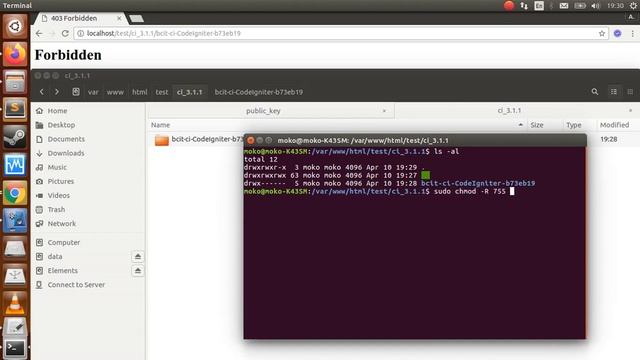Open Elements volume in sidebar

(x=62, y=271)
